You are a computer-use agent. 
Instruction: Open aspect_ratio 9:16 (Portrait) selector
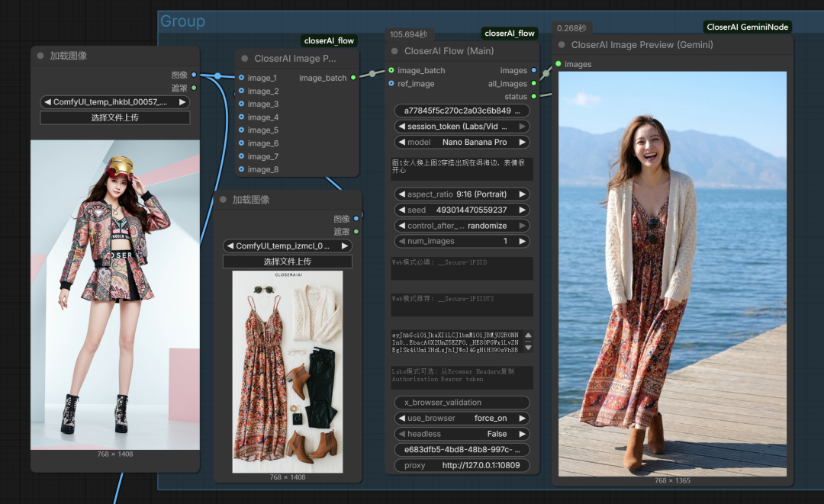pos(462,194)
